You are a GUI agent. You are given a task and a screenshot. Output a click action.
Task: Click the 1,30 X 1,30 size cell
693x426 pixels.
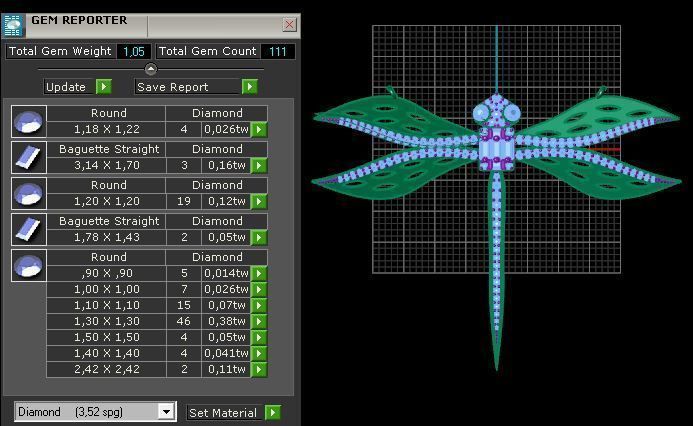click(x=107, y=321)
